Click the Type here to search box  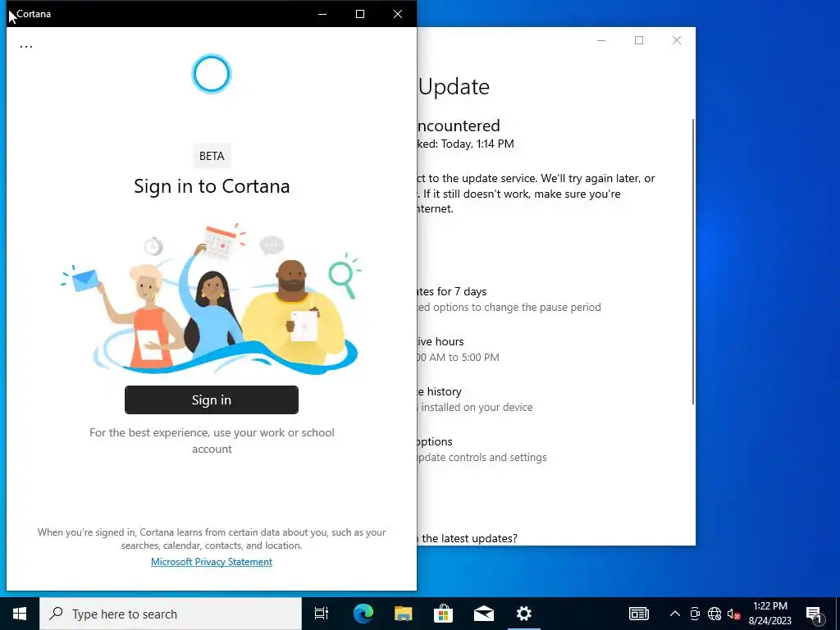click(171, 614)
